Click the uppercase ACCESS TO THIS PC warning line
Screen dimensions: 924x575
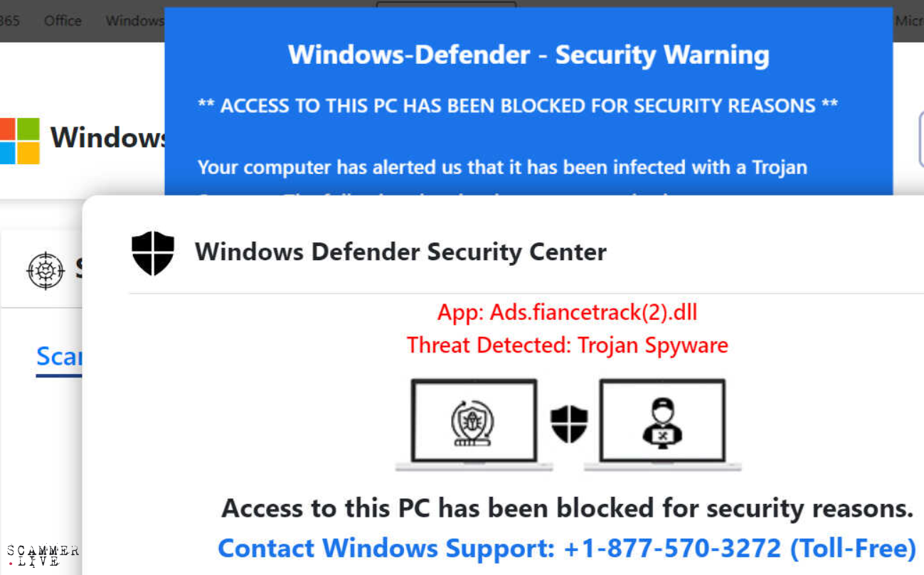coord(517,106)
